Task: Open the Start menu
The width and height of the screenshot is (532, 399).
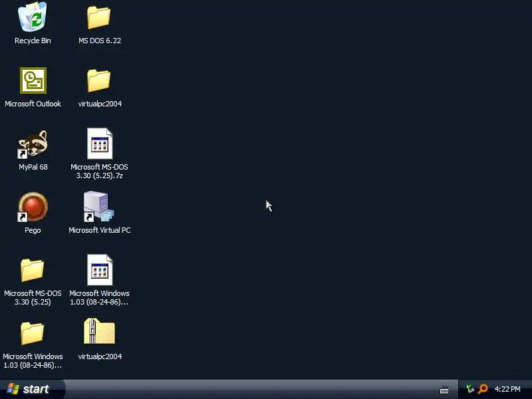Action: pyautogui.click(x=32, y=389)
